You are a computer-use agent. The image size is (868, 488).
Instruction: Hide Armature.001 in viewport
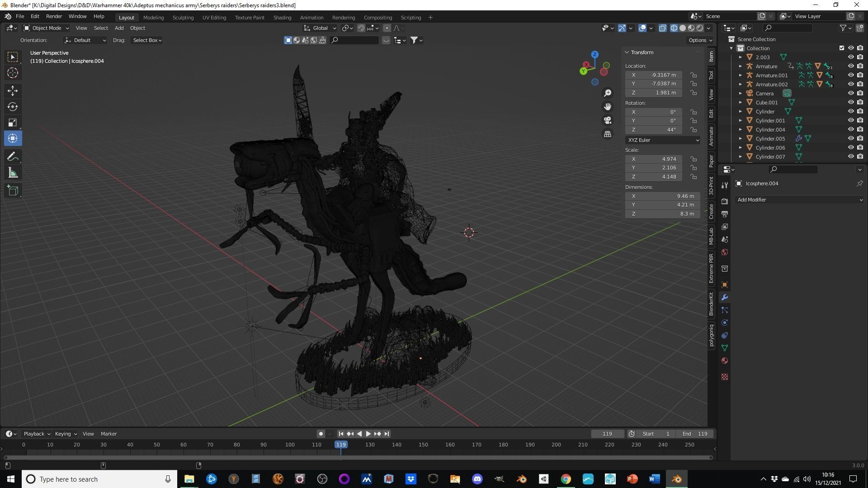click(851, 75)
